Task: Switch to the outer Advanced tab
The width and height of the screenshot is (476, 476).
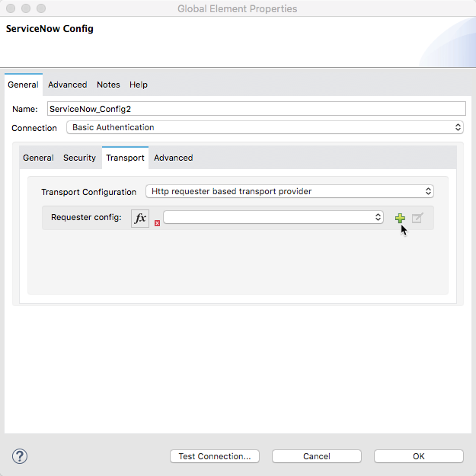Action: point(68,85)
